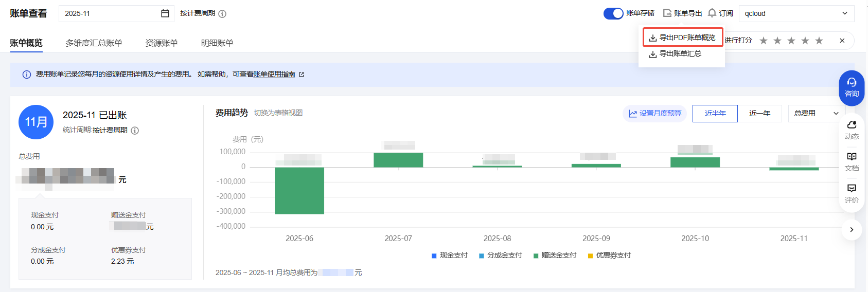Open the 评价 feedback icon
The height and width of the screenshot is (292, 868).
point(852,193)
